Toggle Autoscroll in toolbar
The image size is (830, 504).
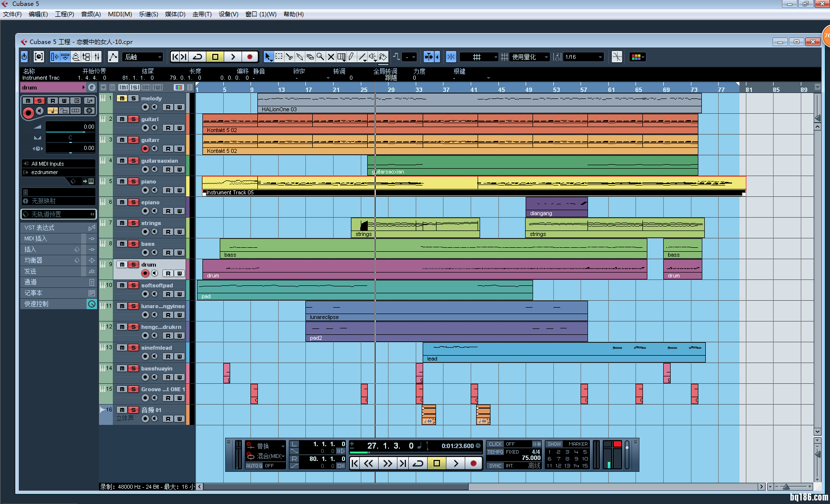point(429,57)
